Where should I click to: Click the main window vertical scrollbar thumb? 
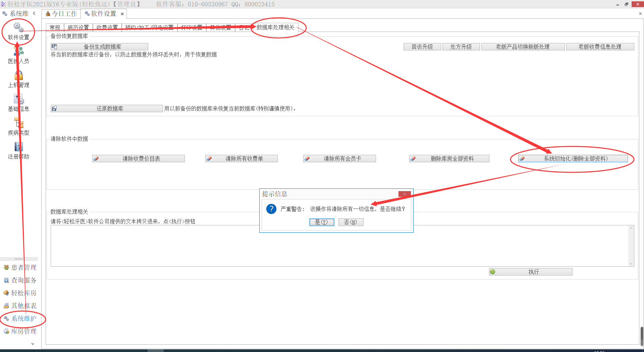(x=642, y=337)
